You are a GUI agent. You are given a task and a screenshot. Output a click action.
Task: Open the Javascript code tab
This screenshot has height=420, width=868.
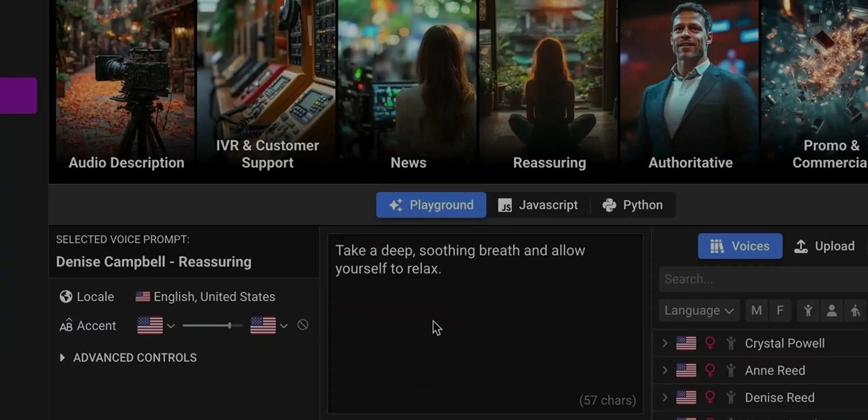538,205
